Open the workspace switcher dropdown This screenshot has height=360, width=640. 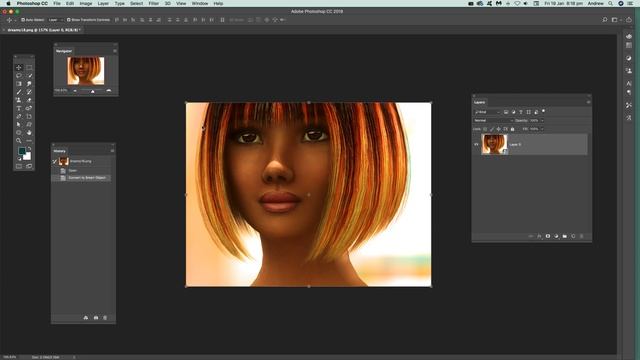pos(616,20)
